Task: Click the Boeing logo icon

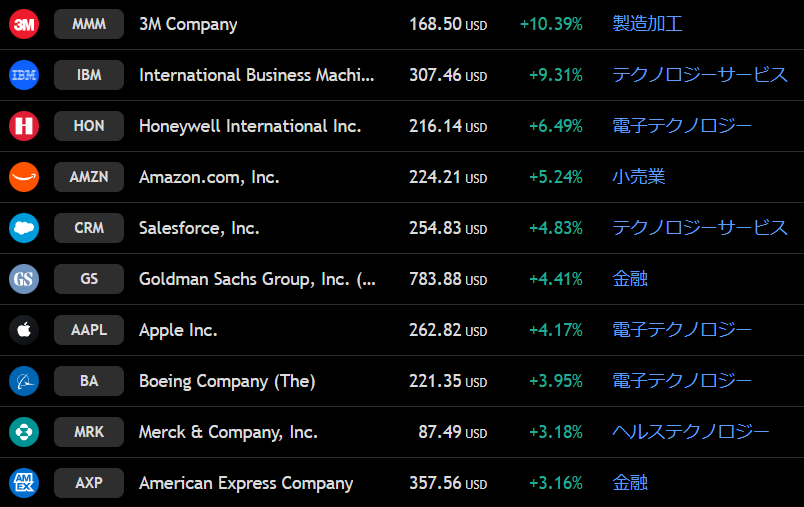Action: (24, 381)
